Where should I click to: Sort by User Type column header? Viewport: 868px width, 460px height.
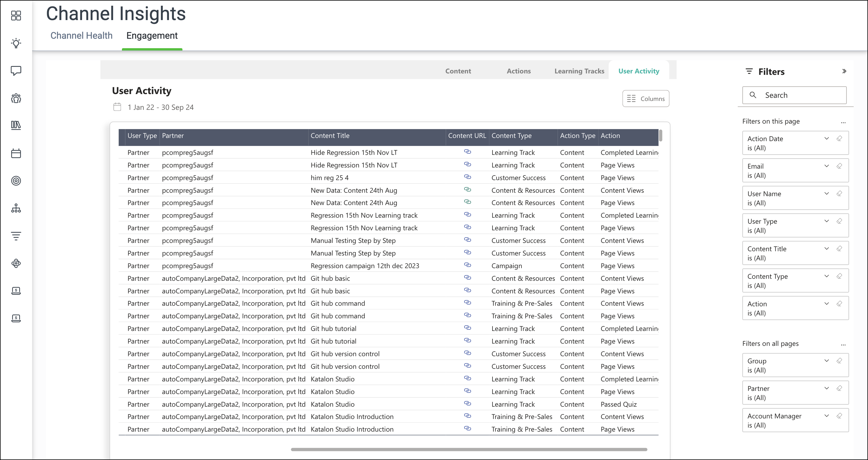coord(142,136)
